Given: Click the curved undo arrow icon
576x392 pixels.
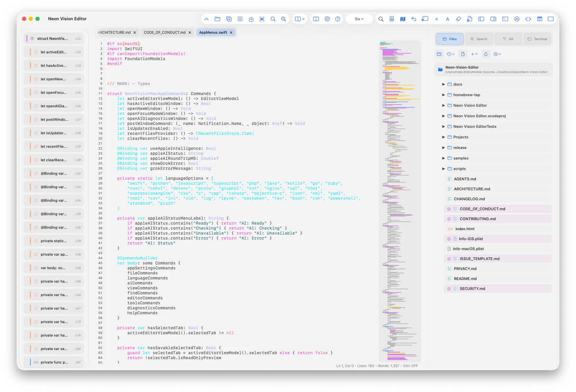Looking at the screenshot, I should [414, 19].
